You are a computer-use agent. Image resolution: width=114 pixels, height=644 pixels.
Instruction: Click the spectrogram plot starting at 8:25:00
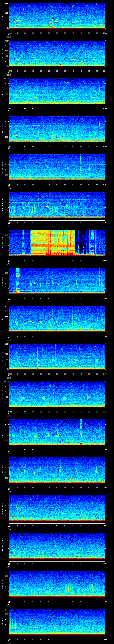coord(57,432)
